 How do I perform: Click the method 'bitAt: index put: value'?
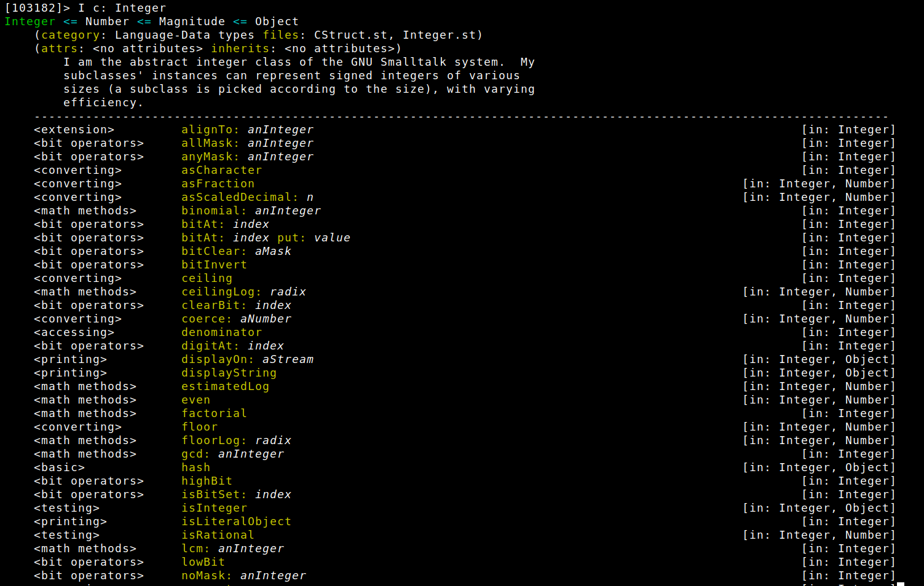tap(266, 238)
